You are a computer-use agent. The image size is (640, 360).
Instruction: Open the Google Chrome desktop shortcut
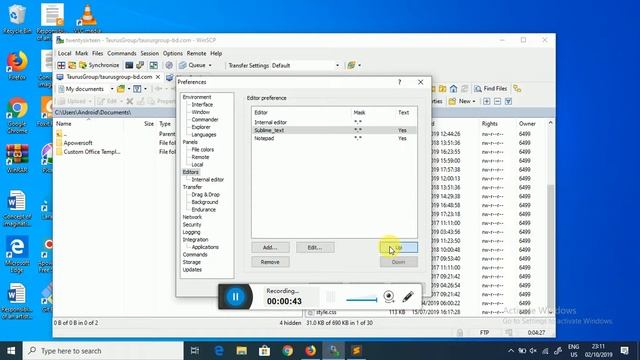click(17, 115)
